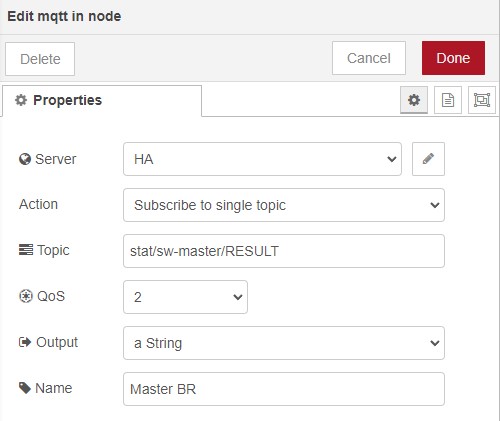Cancel the node edit
Screen dimensions: 500x421
point(369,58)
